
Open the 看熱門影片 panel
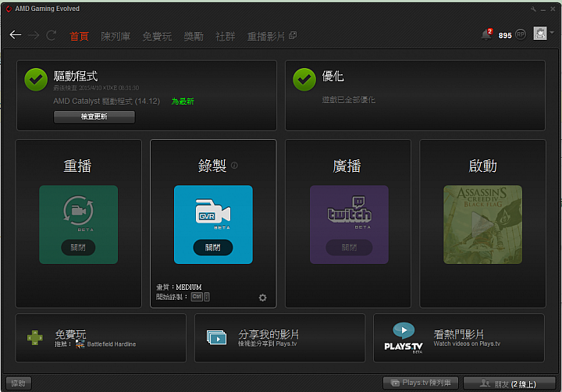click(x=459, y=337)
